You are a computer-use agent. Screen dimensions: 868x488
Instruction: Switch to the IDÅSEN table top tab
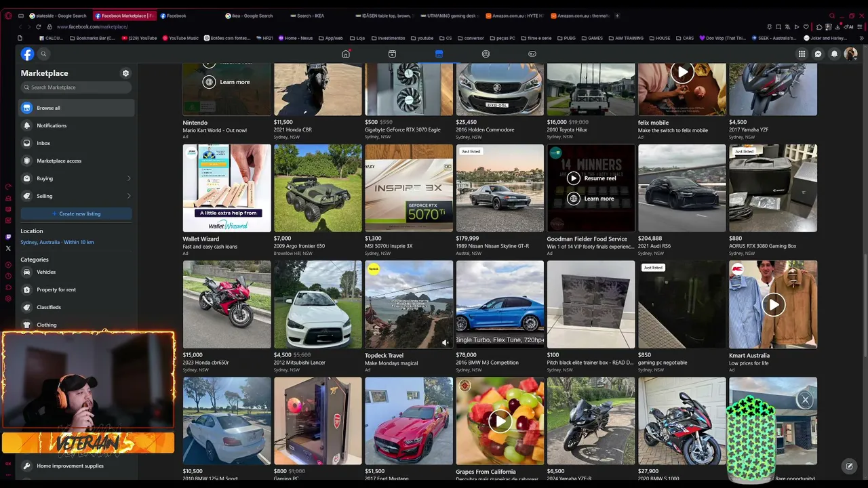click(384, 16)
